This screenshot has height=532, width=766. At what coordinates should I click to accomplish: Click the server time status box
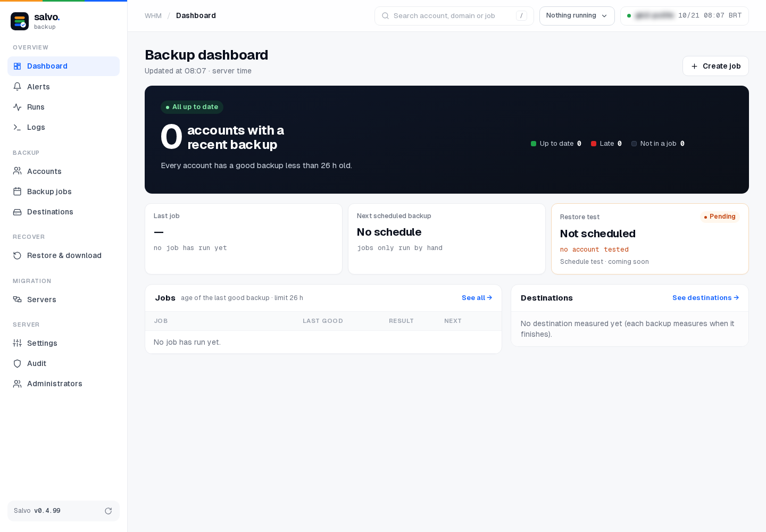coord(684,16)
